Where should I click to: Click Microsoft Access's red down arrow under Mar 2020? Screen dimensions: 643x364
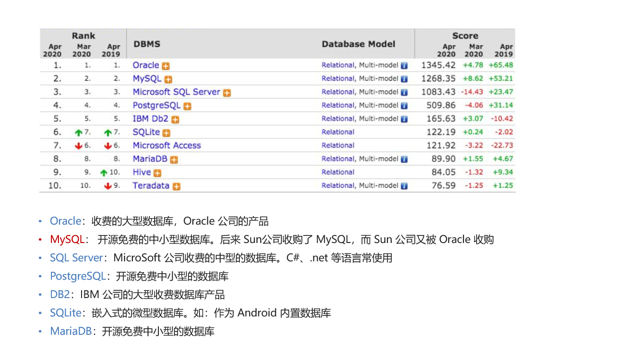[x=79, y=146]
